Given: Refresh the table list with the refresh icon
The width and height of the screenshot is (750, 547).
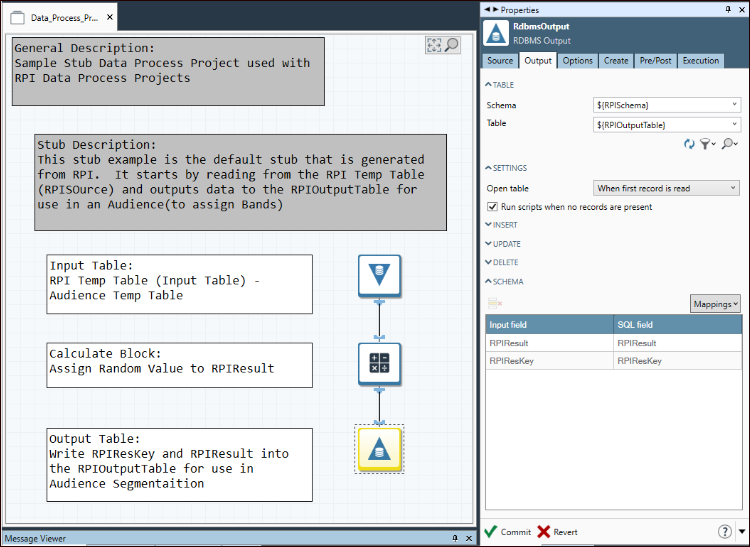Looking at the screenshot, I should coord(689,145).
